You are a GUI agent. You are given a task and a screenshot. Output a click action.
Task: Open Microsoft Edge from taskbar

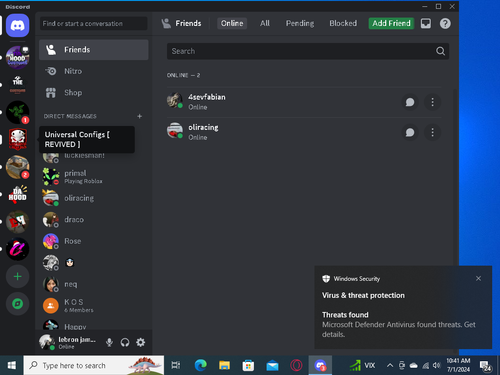(x=200, y=366)
